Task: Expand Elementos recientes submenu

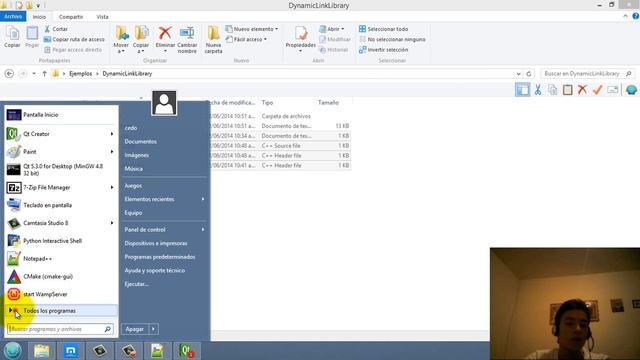Action: (203, 199)
